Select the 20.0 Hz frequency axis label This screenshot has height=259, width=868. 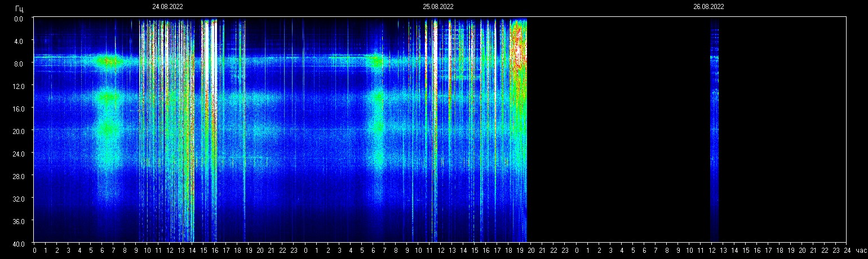coord(19,131)
